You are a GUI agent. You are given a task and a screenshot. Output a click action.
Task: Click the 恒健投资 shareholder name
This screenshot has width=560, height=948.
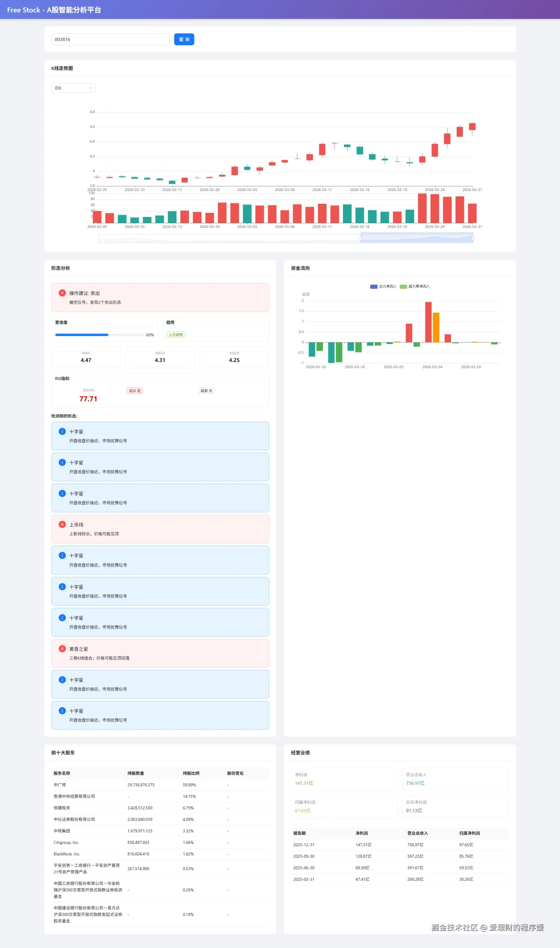point(61,808)
